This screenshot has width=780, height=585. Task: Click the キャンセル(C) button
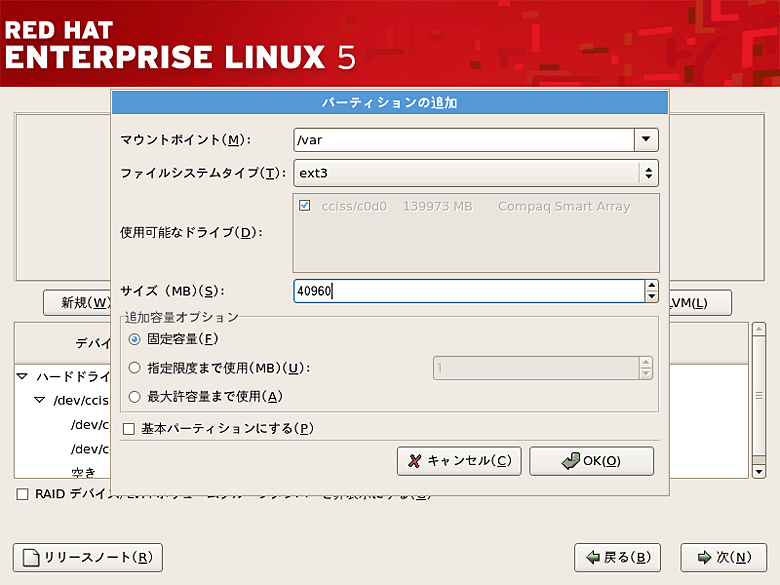459,461
